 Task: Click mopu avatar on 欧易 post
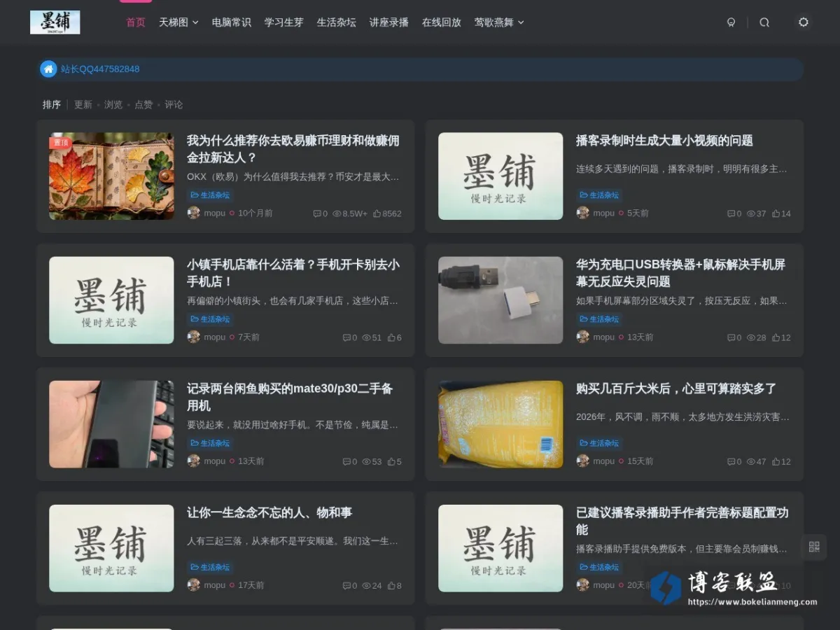194,213
